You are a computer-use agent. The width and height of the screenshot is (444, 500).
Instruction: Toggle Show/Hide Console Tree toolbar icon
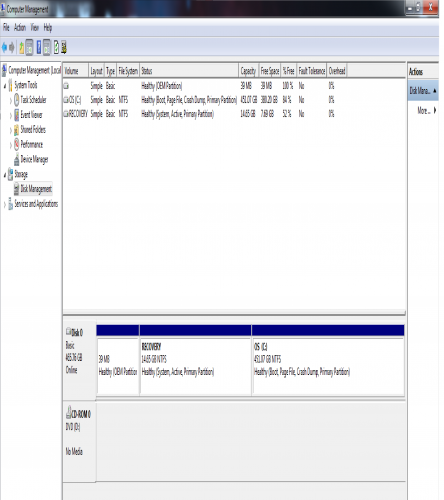pos(29,48)
